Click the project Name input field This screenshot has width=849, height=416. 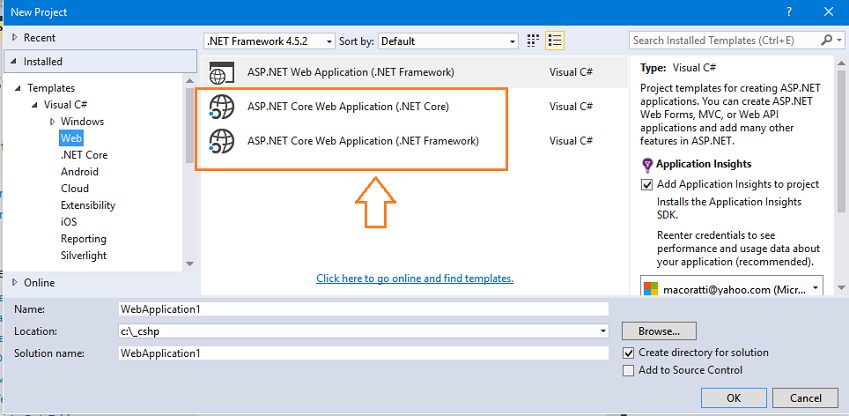coord(362,309)
